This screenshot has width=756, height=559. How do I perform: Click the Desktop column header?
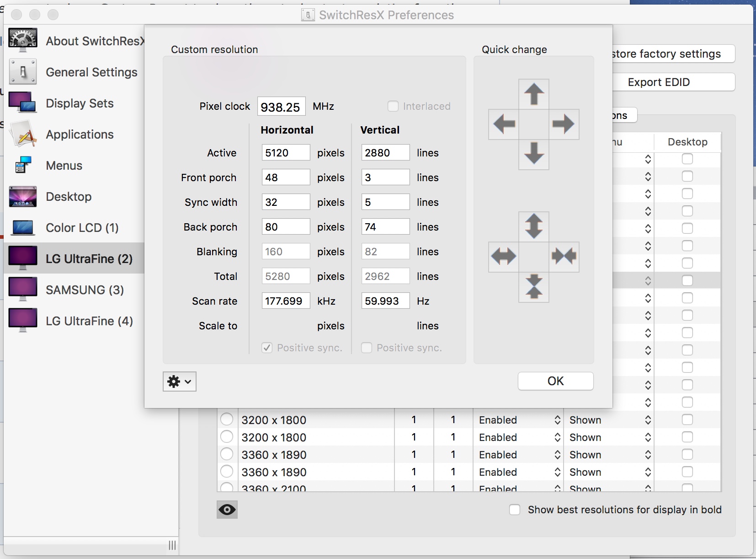pos(687,142)
